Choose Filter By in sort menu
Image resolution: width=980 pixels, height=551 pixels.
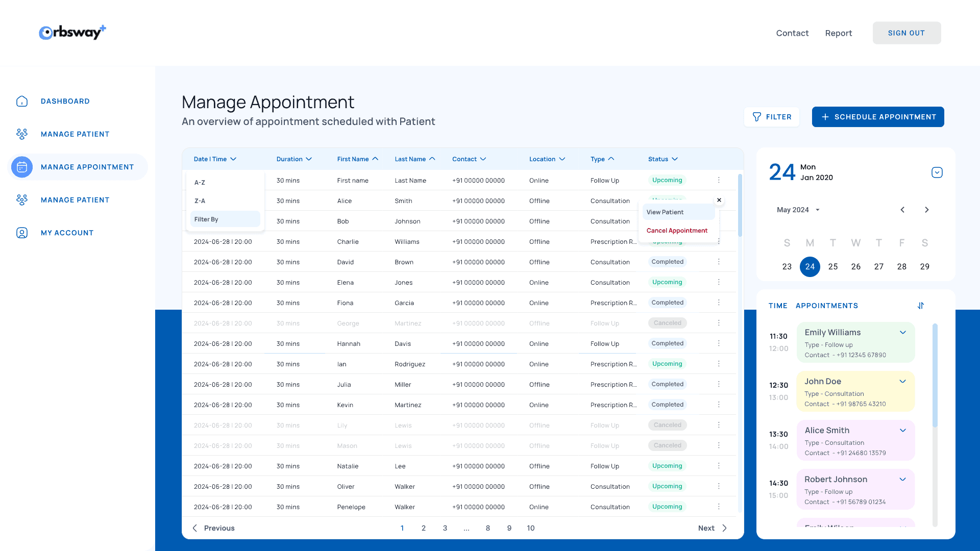[225, 219]
